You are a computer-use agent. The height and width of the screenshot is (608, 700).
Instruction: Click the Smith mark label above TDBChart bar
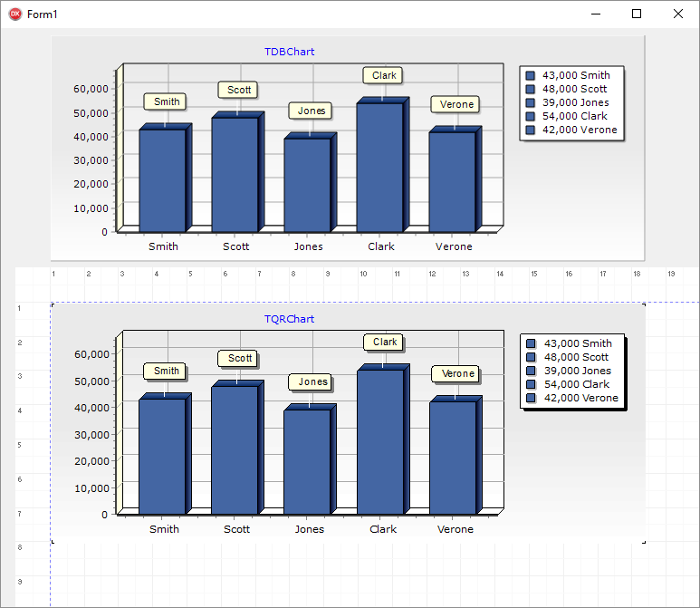[165, 101]
